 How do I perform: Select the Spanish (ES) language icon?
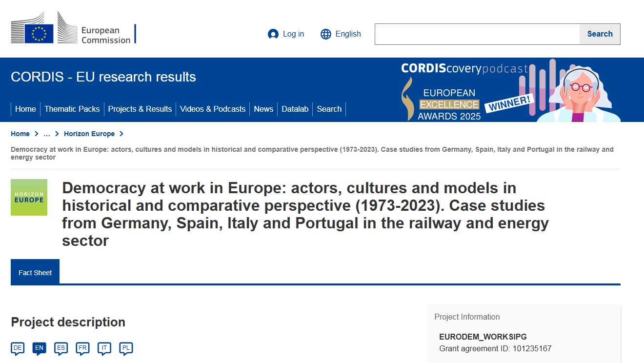point(60,348)
